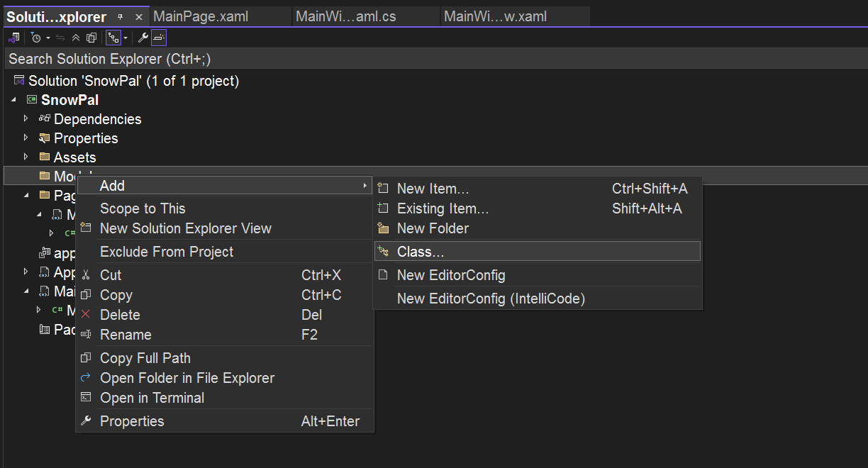Viewport: 868px width, 468px height.
Task: Switch to the MainWi...w.xaml tab
Action: tap(514, 16)
